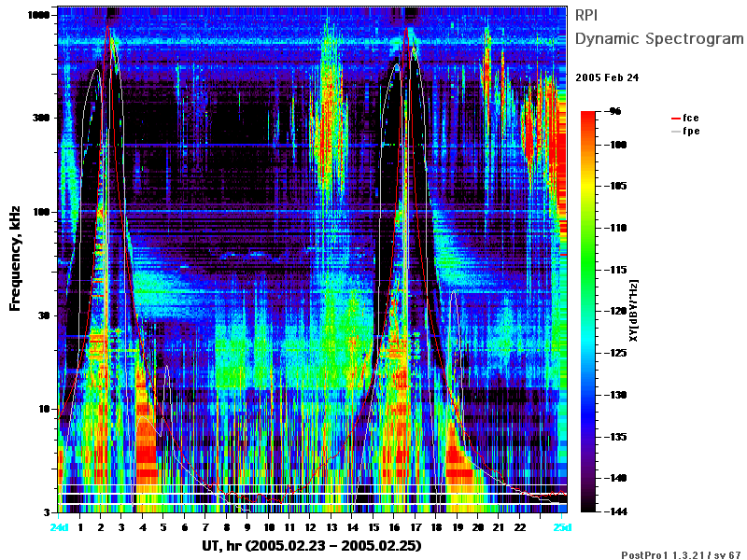The width and height of the screenshot is (747, 560).
Task: Select the fpe legend label
Action: tap(691, 131)
